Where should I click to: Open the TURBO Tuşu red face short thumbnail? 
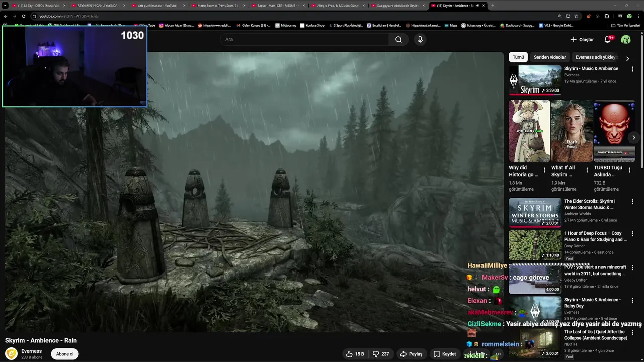pos(614,131)
